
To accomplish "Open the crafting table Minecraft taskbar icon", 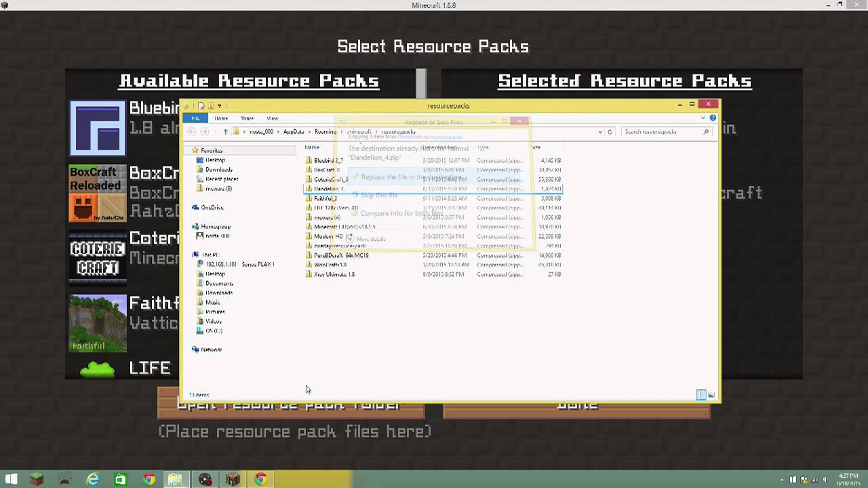I will pos(233,480).
